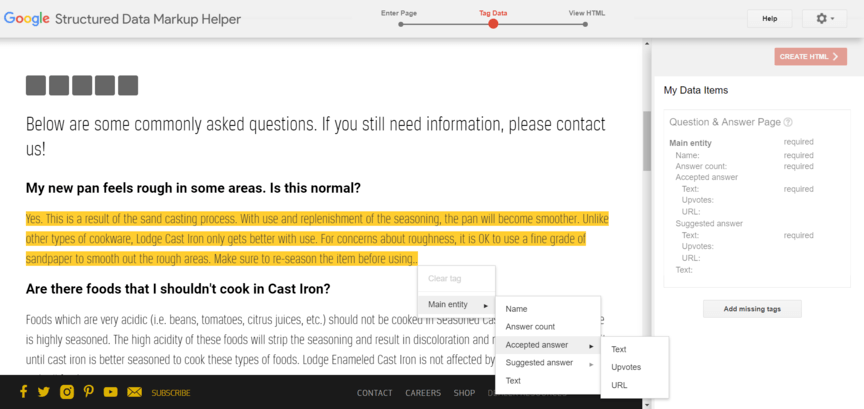The height and width of the screenshot is (409, 864).
Task: Click the SUBSCRIBE link
Action: coord(171,393)
